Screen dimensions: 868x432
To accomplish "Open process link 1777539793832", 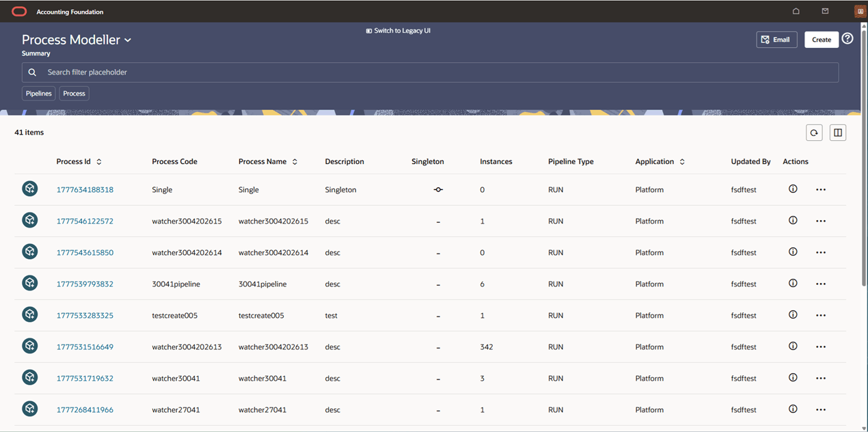I will tap(85, 284).
